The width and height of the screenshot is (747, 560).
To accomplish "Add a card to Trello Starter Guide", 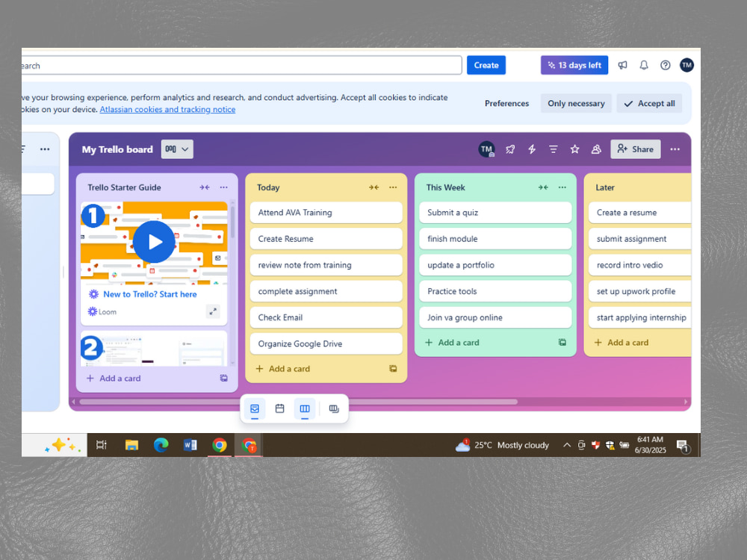I will (x=114, y=378).
